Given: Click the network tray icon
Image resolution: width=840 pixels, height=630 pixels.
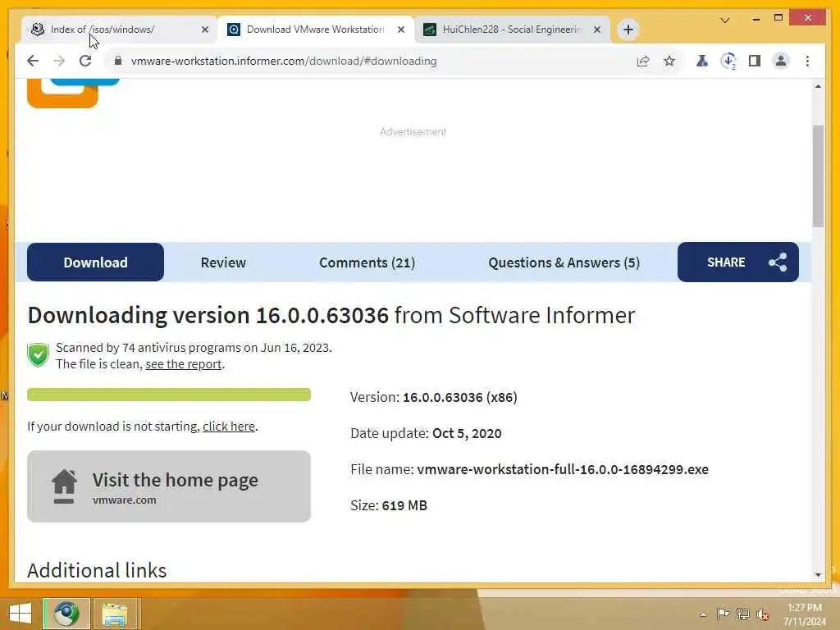Looking at the screenshot, I should (742, 614).
